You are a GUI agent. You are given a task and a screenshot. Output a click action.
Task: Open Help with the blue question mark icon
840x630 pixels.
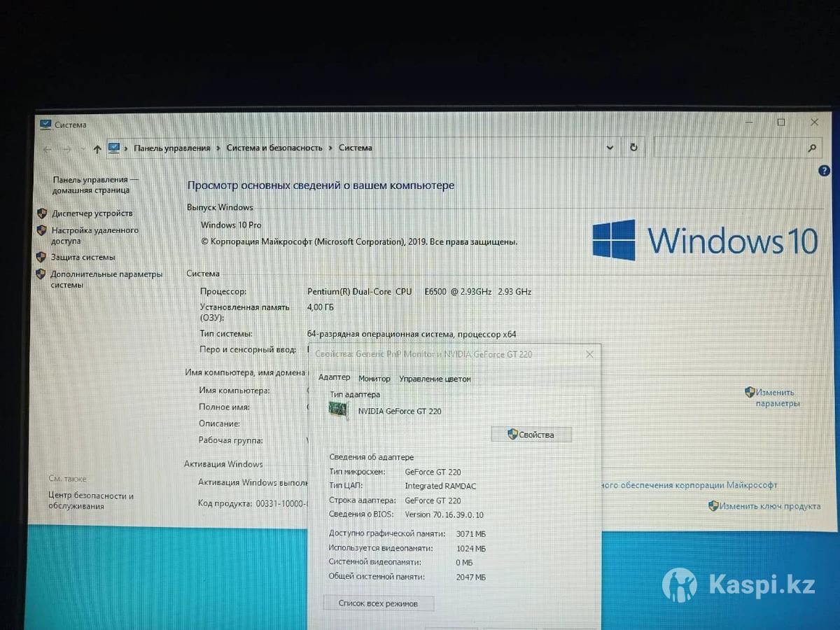[824, 171]
